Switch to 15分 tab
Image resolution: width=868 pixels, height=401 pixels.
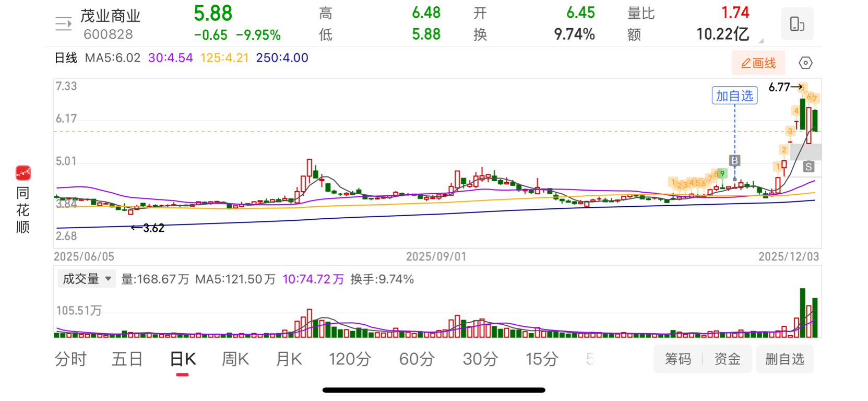[542, 359]
